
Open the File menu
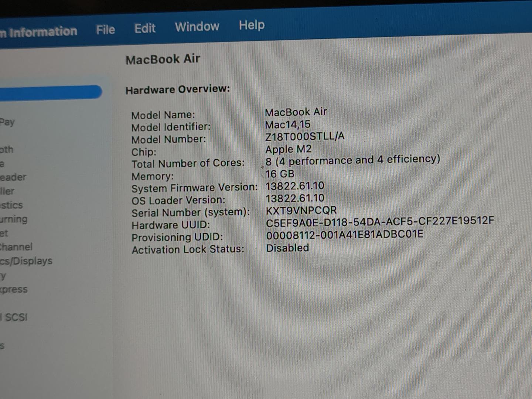coord(105,30)
